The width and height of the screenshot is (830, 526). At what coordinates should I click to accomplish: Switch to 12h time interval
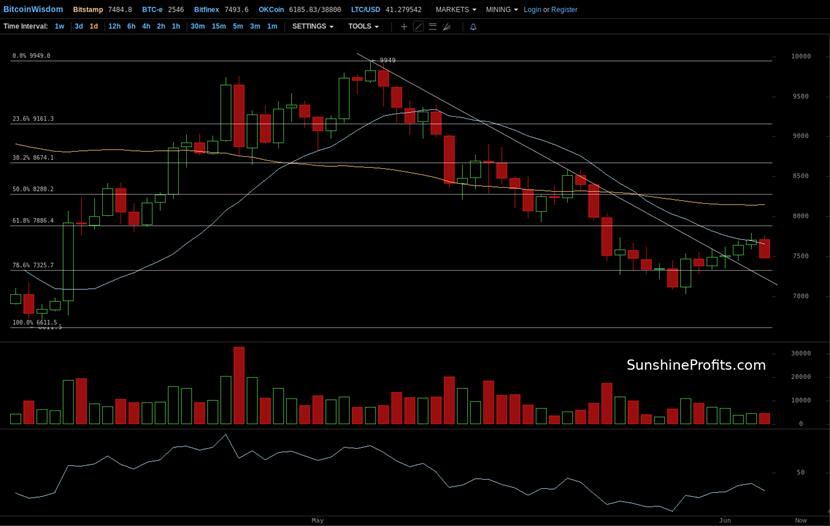(x=114, y=26)
